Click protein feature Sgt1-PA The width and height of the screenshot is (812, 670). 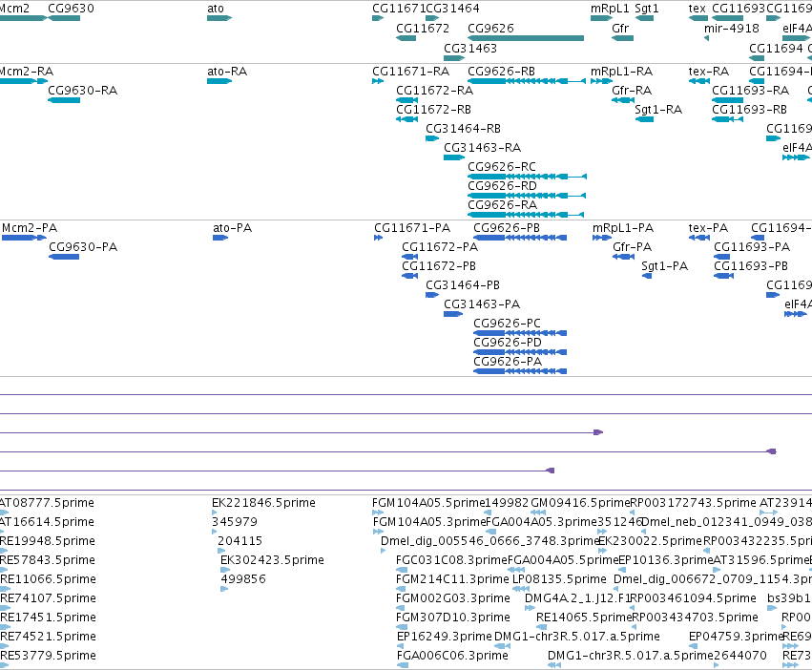pyautogui.click(x=647, y=276)
